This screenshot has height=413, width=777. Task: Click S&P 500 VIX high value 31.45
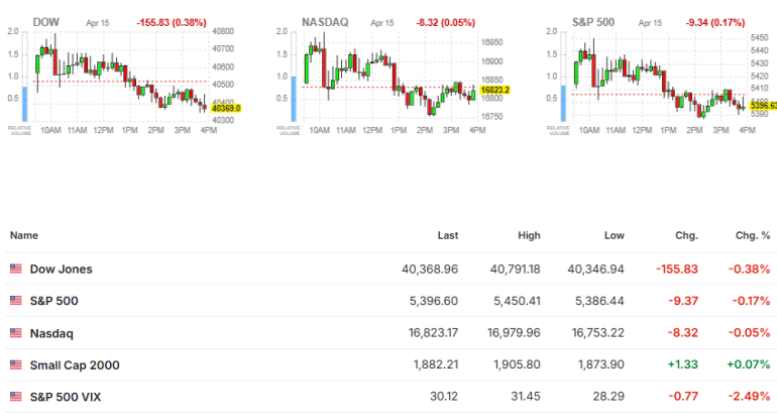(526, 397)
